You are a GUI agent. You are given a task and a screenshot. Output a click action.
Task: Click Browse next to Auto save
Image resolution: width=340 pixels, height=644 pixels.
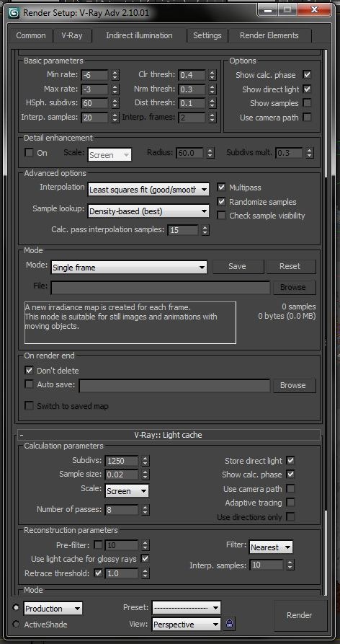[293, 385]
